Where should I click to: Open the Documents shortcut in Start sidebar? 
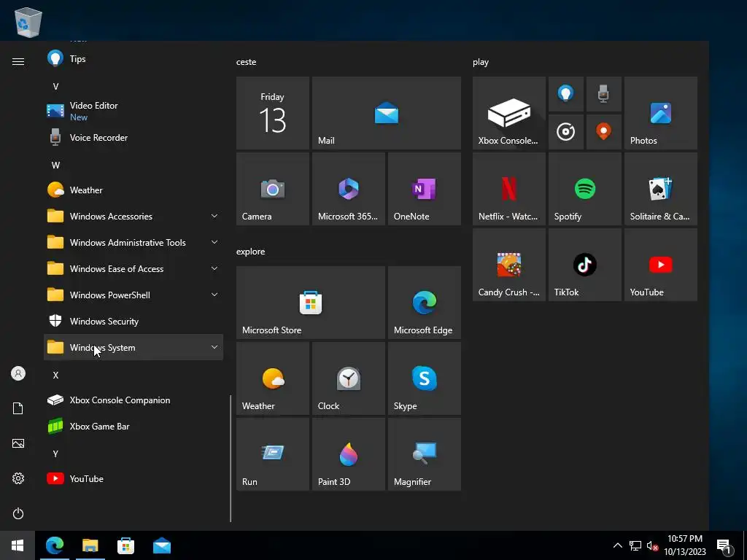(18, 408)
